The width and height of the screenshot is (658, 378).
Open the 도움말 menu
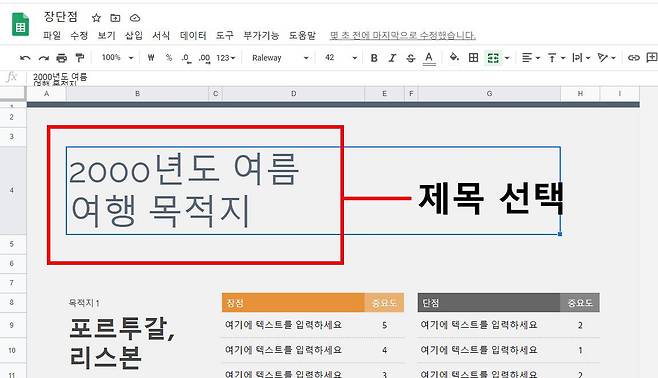tap(302, 35)
